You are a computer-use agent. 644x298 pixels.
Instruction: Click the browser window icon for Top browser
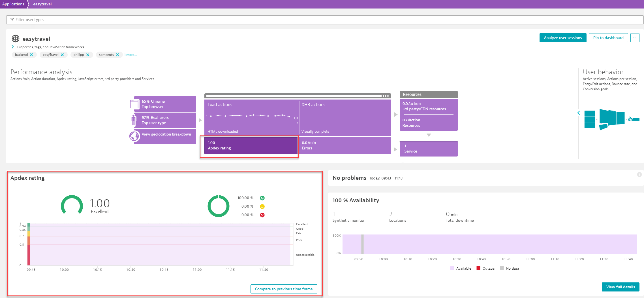[x=134, y=104]
